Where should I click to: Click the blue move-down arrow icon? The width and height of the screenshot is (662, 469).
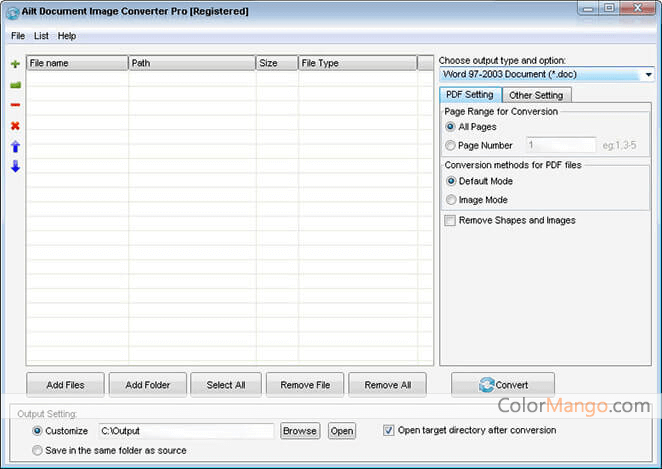(15, 166)
